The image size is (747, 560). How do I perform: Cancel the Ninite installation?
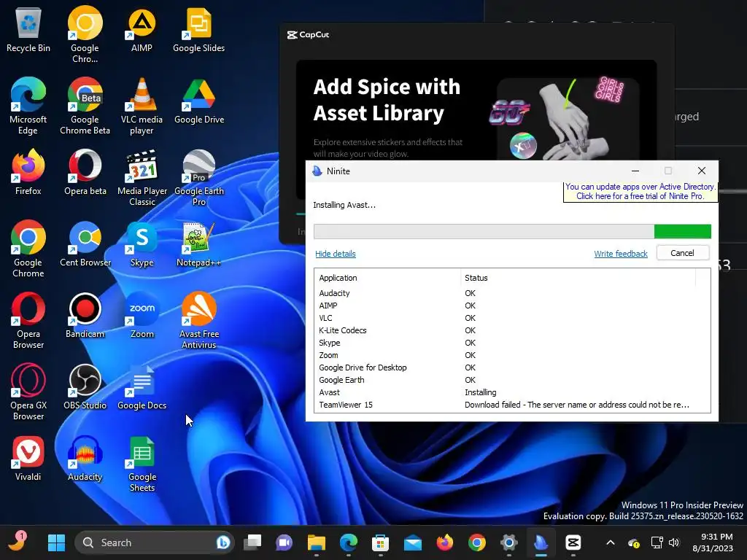click(682, 253)
